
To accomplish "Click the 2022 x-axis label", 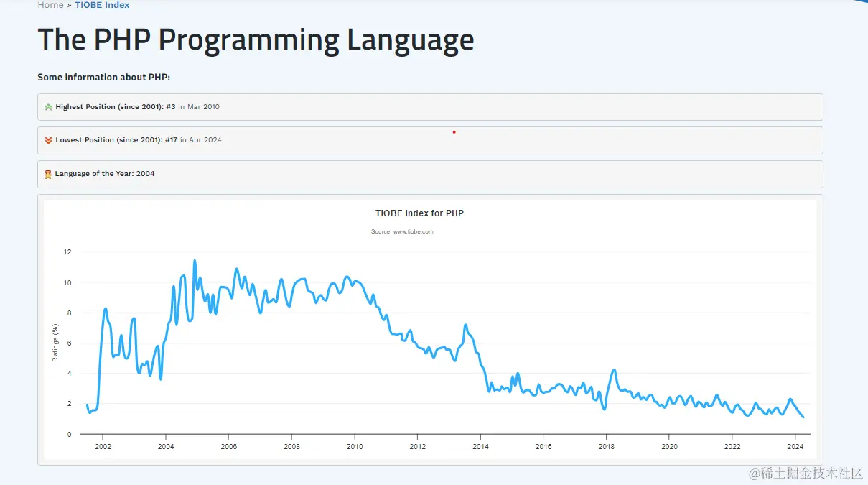I will click(x=732, y=446).
